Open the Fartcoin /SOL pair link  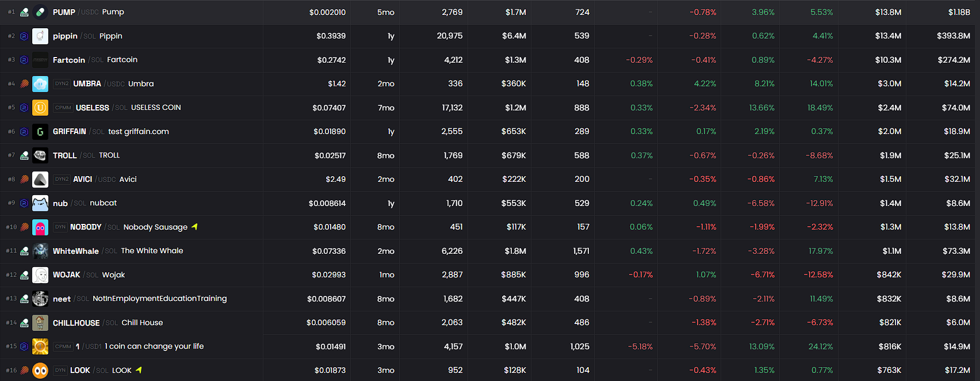click(78, 60)
